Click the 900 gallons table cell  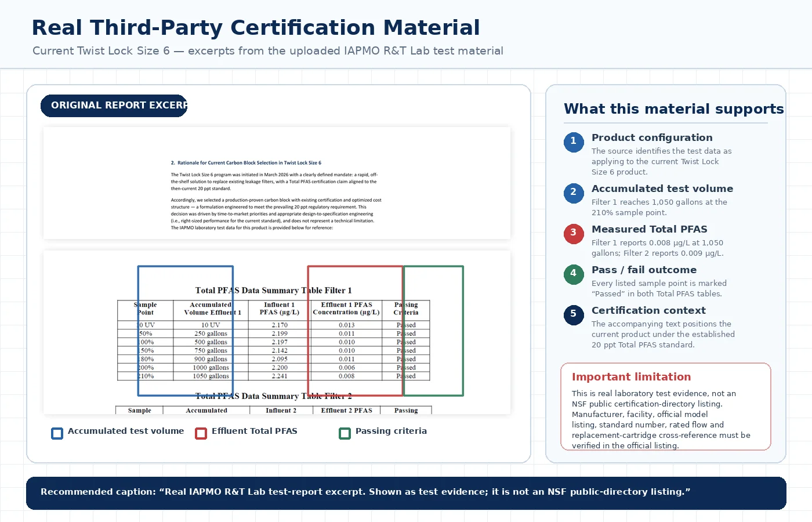pyautogui.click(x=211, y=359)
